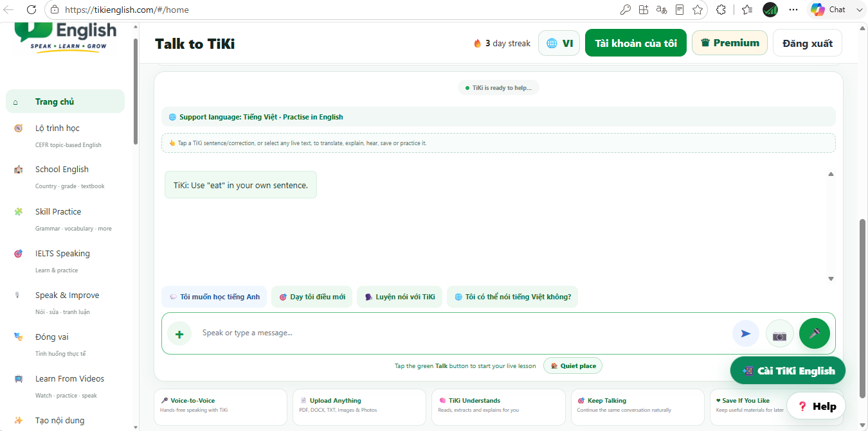Click the split screen icon in address bar
868x431 pixels.
(x=644, y=10)
